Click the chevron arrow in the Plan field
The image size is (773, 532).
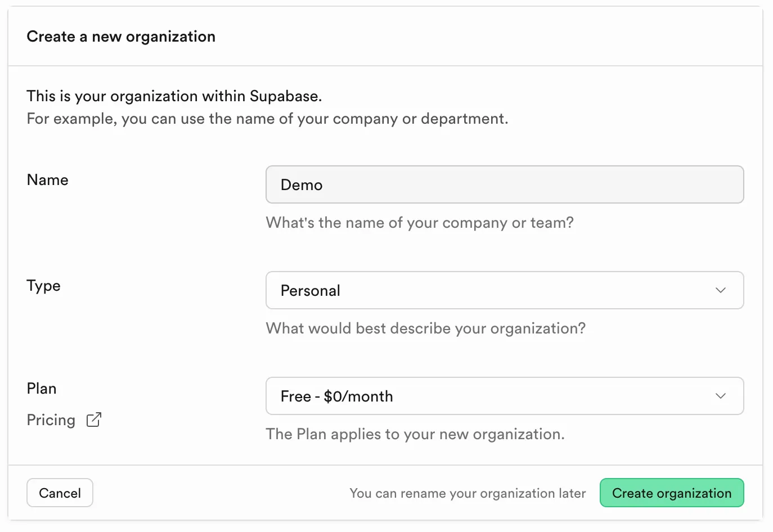720,396
